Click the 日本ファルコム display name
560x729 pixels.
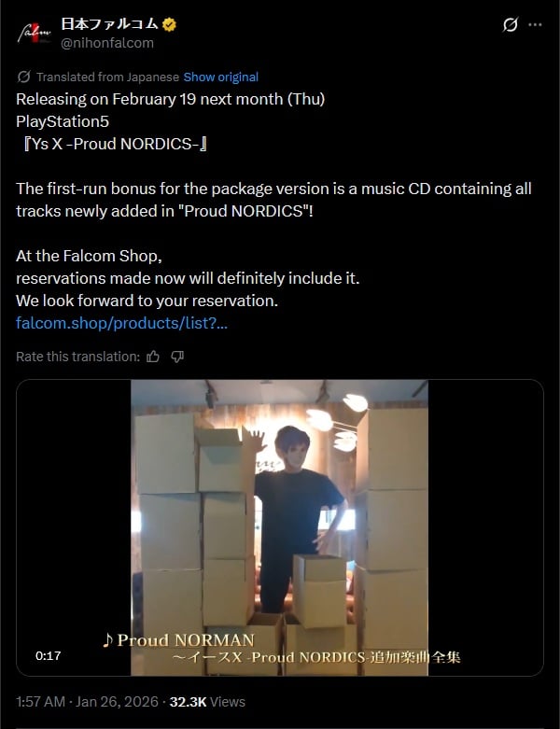click(110, 23)
